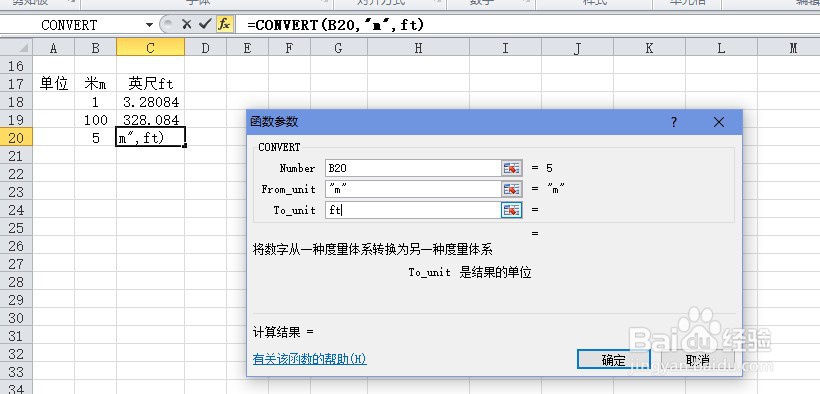Click cell containing 米m

[95, 83]
